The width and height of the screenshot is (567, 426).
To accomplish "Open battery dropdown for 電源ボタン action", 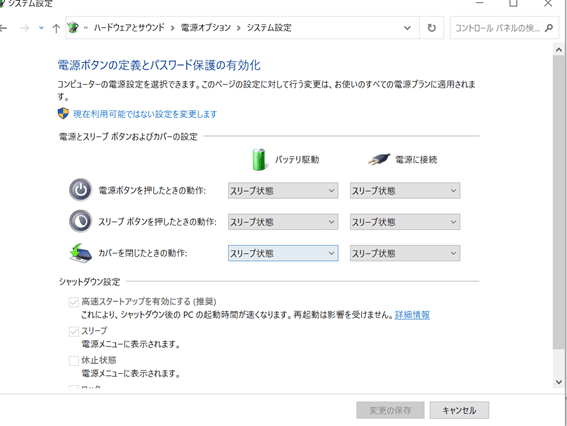I will tap(283, 191).
